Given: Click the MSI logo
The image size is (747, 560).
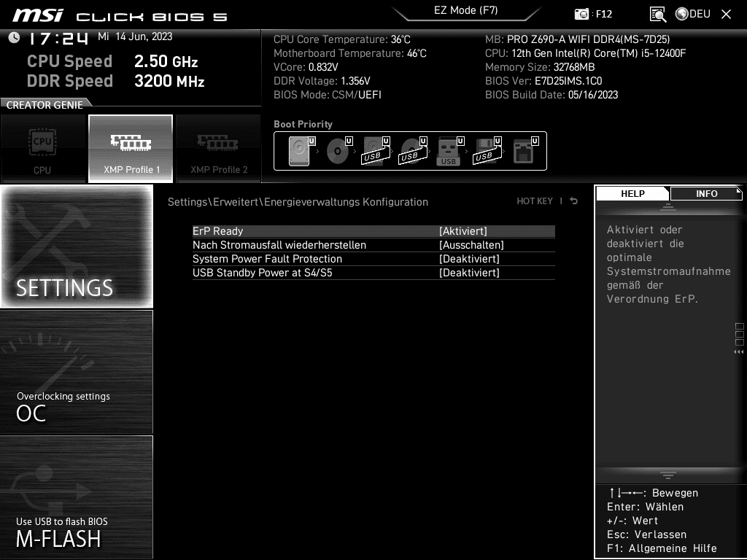Looking at the screenshot, I should [x=38, y=16].
